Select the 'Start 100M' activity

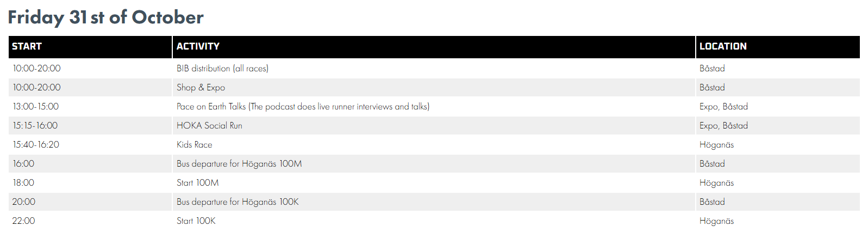point(197,183)
